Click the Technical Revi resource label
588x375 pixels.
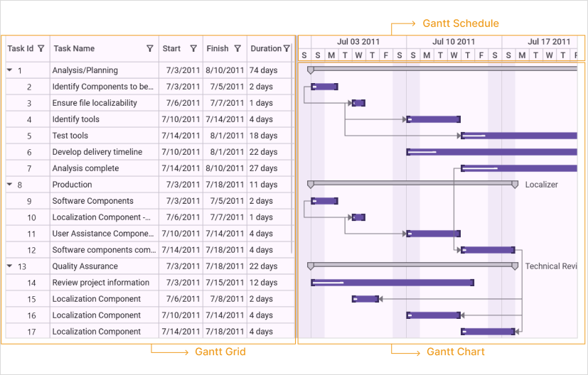pyautogui.click(x=551, y=266)
